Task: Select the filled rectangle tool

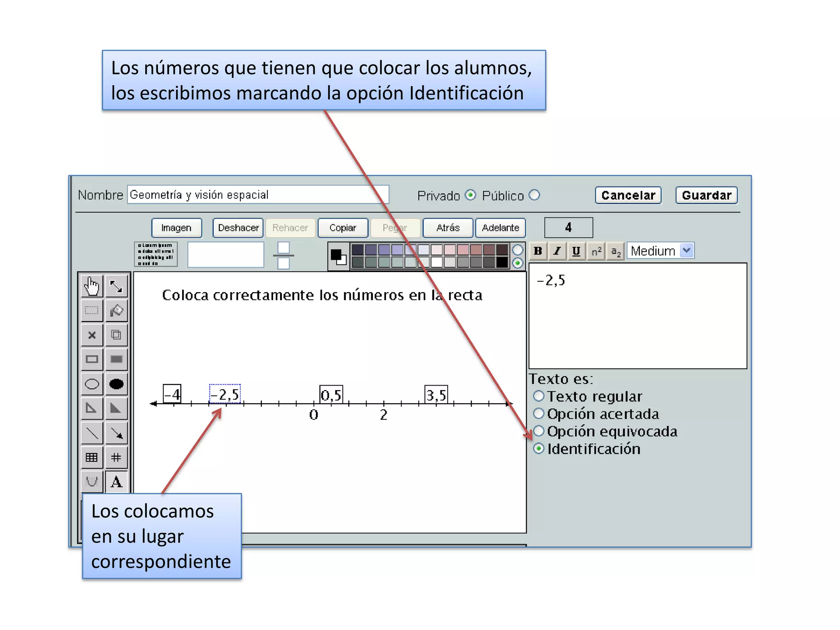Action: coord(116,360)
